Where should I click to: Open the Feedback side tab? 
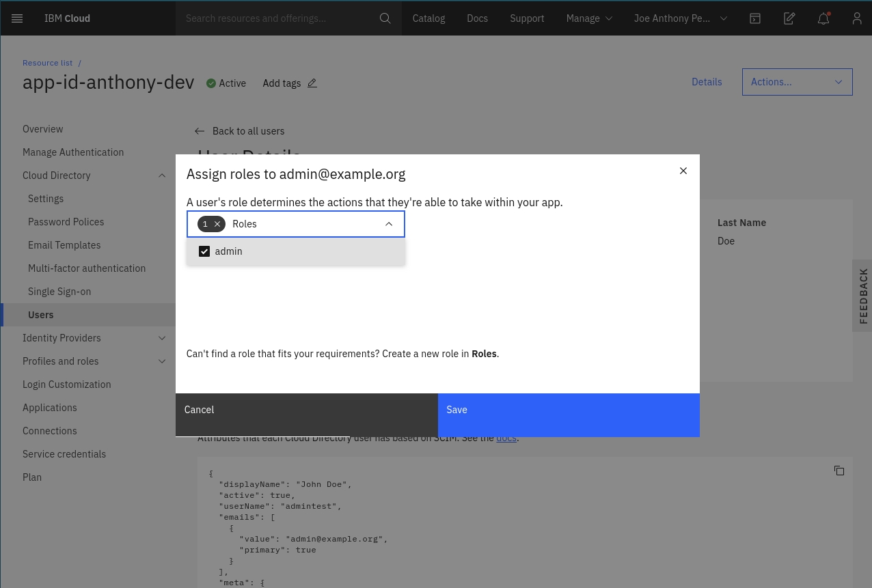[x=862, y=296]
